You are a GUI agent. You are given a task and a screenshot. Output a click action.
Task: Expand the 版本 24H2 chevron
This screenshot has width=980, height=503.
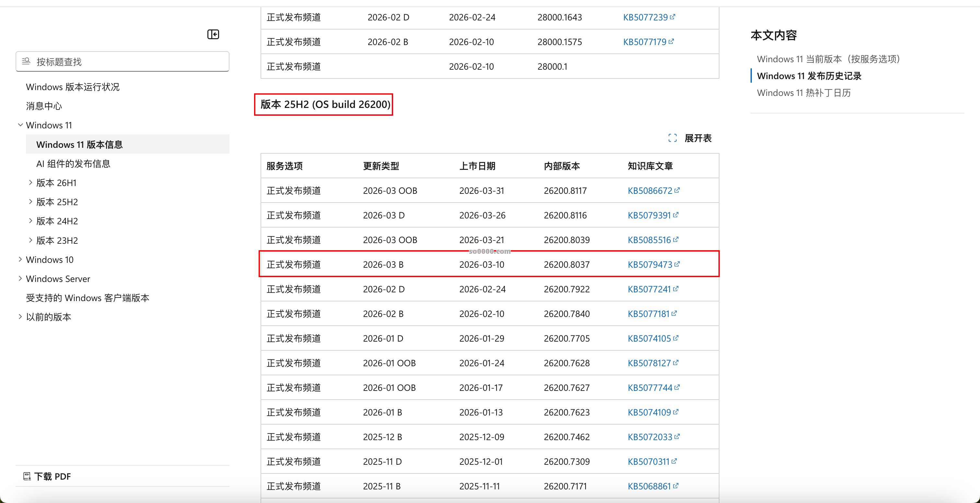point(30,221)
